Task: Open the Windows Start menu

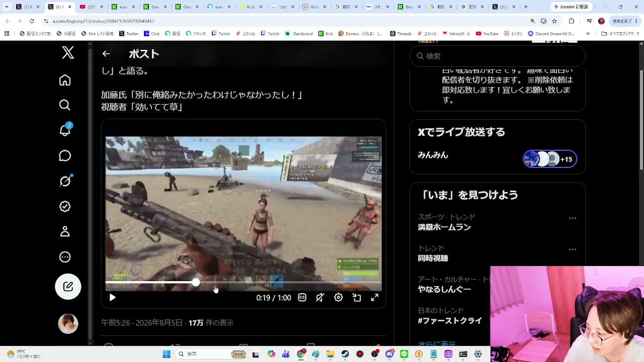Action: pos(167,354)
